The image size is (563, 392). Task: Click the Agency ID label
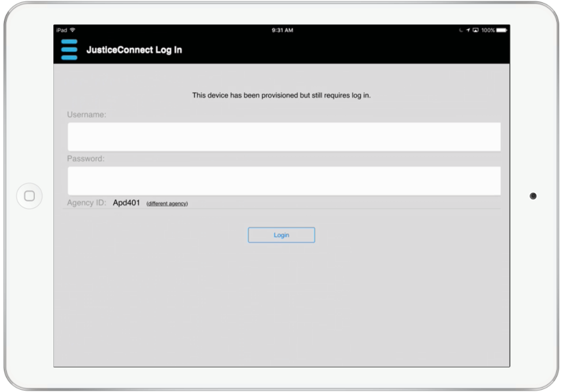87,203
